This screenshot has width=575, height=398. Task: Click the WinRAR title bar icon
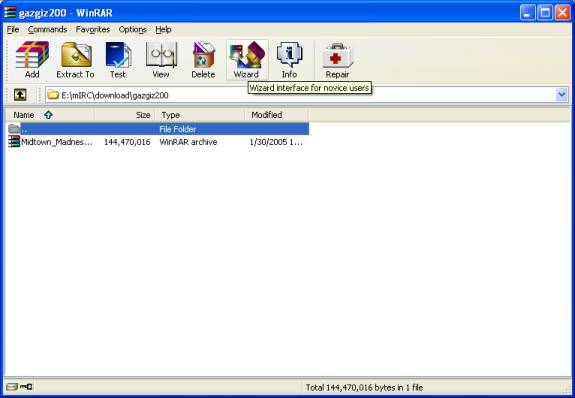[x=10, y=12]
